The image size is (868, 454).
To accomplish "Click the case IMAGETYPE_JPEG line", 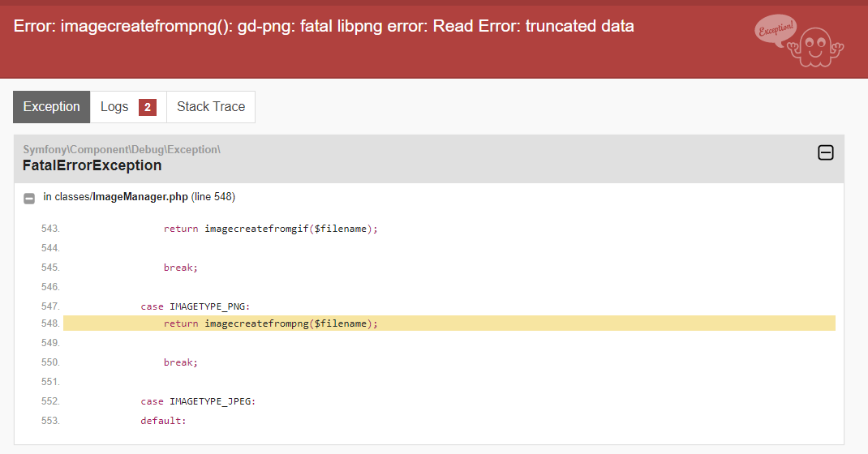I will coord(198,401).
